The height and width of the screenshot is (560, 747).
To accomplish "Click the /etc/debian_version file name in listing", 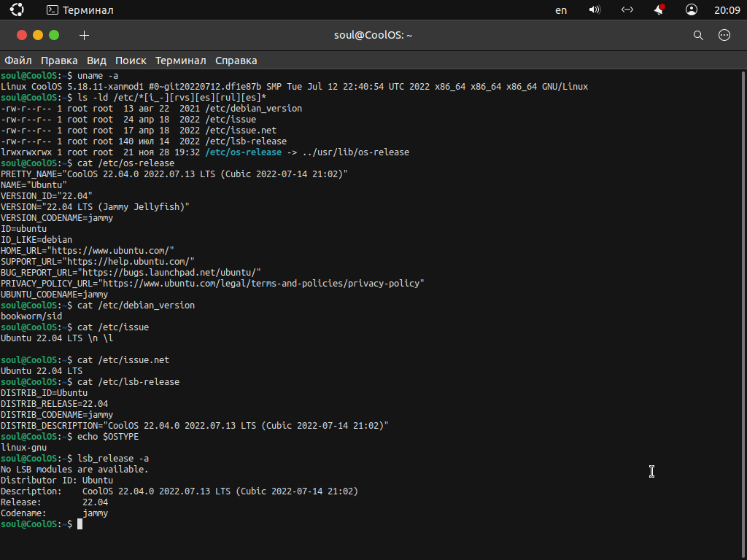I will 253,109.
